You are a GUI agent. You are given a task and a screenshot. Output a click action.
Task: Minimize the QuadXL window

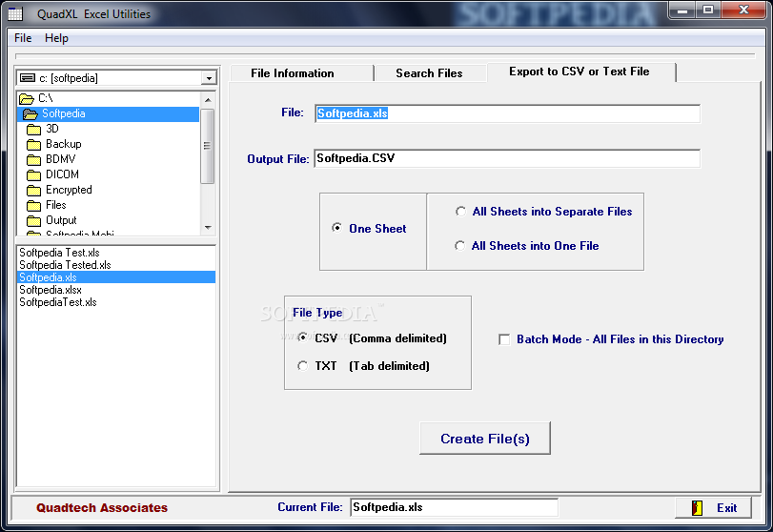click(682, 10)
